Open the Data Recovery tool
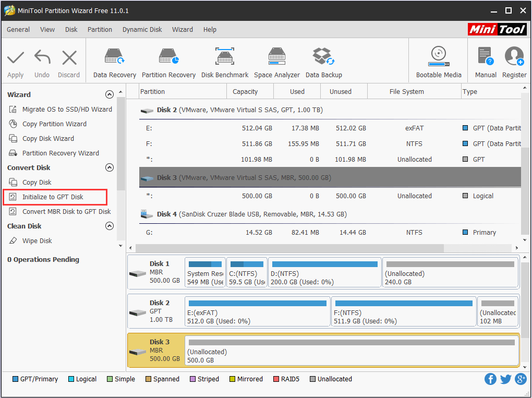Viewport: 532px width, 398px height. point(114,63)
